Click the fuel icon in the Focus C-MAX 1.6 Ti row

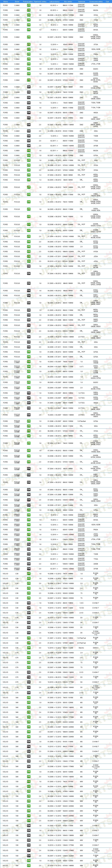(29, 367)
